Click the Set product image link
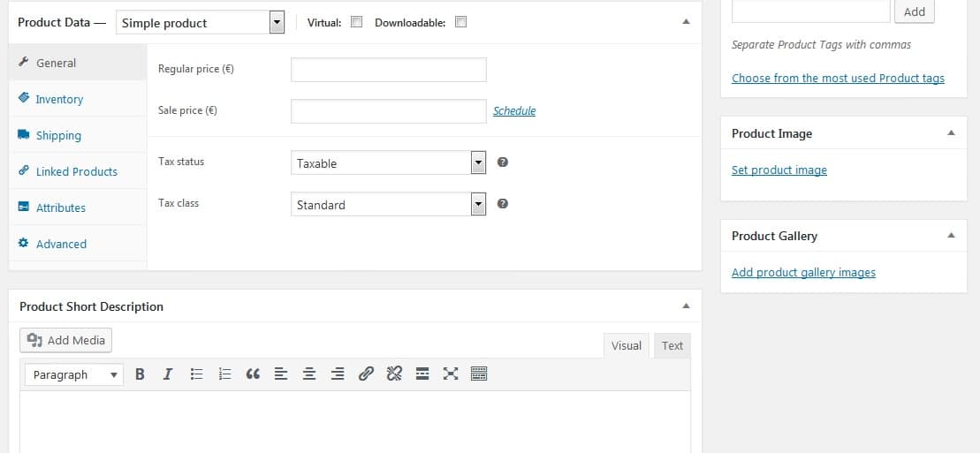 click(779, 170)
